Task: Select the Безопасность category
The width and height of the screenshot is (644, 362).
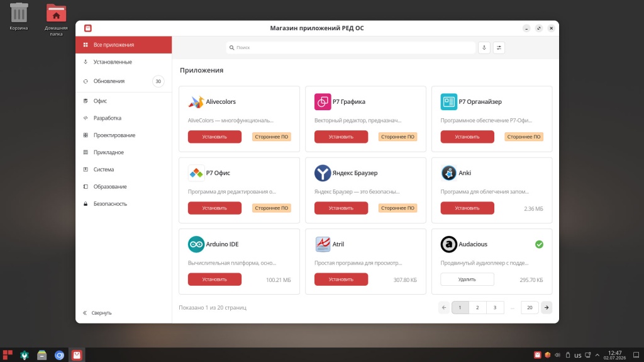Action: click(124, 203)
